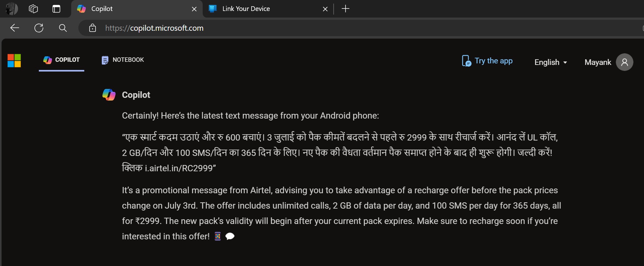Viewport: 644px width, 266px height.
Task: Click the Mayanak account name
Action: point(598,62)
